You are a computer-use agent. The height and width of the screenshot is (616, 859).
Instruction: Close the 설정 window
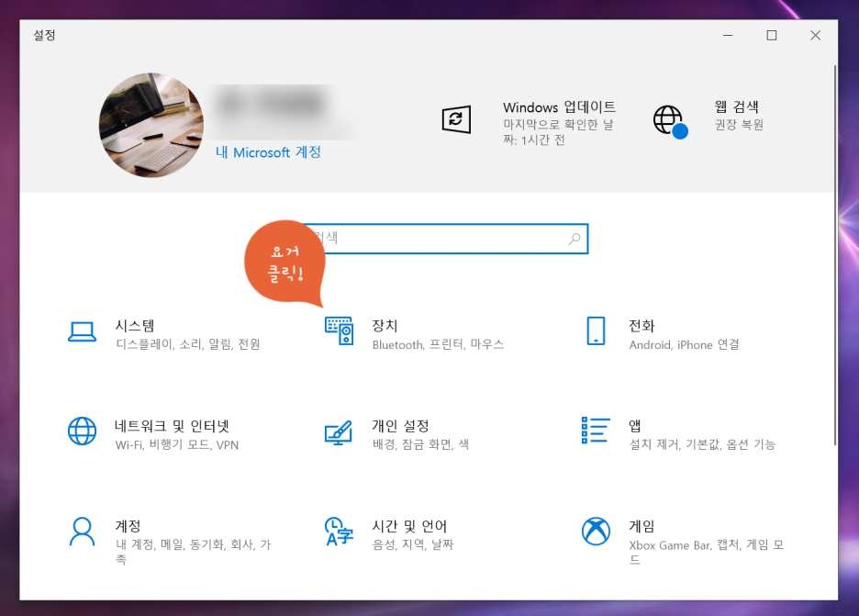(x=815, y=35)
